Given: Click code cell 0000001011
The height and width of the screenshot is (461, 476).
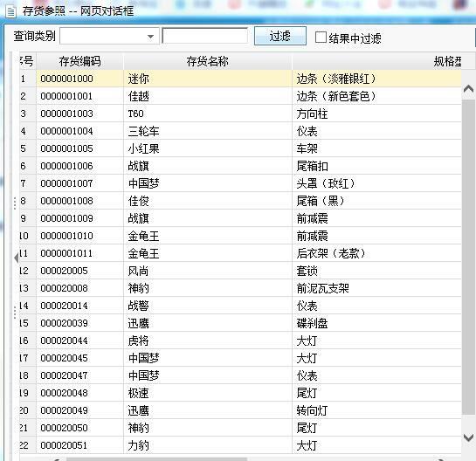Looking at the screenshot, I should [x=80, y=253].
